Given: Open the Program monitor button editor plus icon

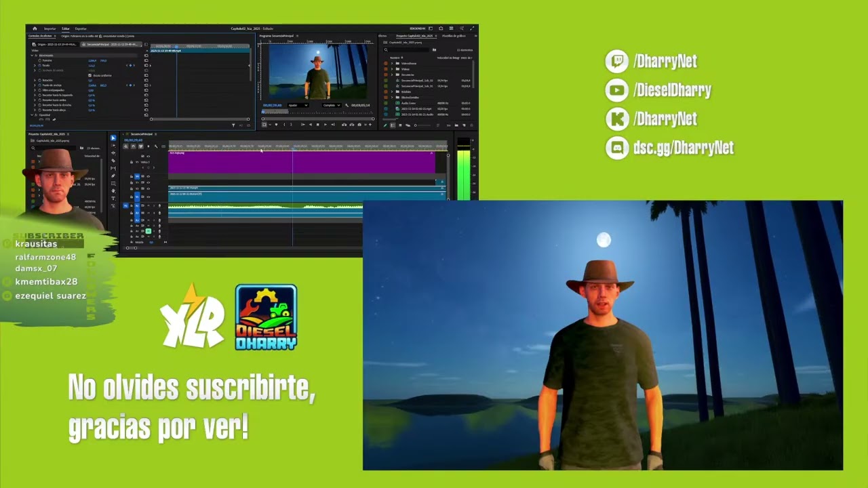Looking at the screenshot, I should (370, 125).
